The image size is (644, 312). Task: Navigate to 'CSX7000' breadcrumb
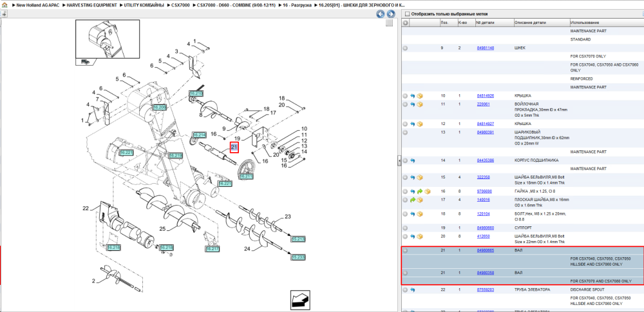click(x=181, y=5)
